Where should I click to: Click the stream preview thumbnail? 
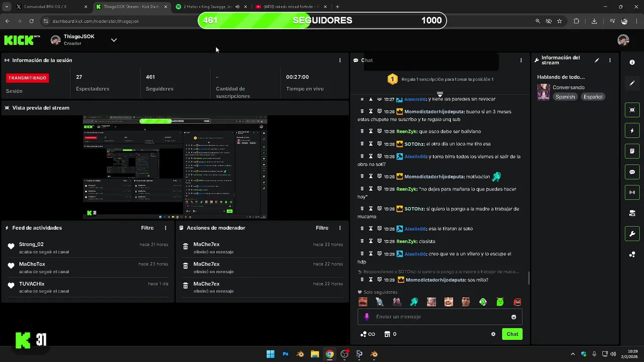coord(175,167)
